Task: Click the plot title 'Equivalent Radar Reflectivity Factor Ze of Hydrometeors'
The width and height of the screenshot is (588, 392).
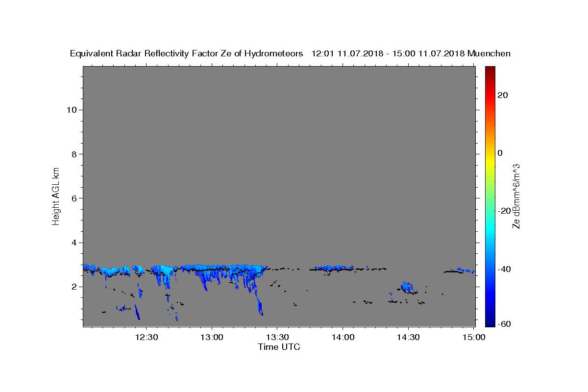Action: tap(187, 53)
